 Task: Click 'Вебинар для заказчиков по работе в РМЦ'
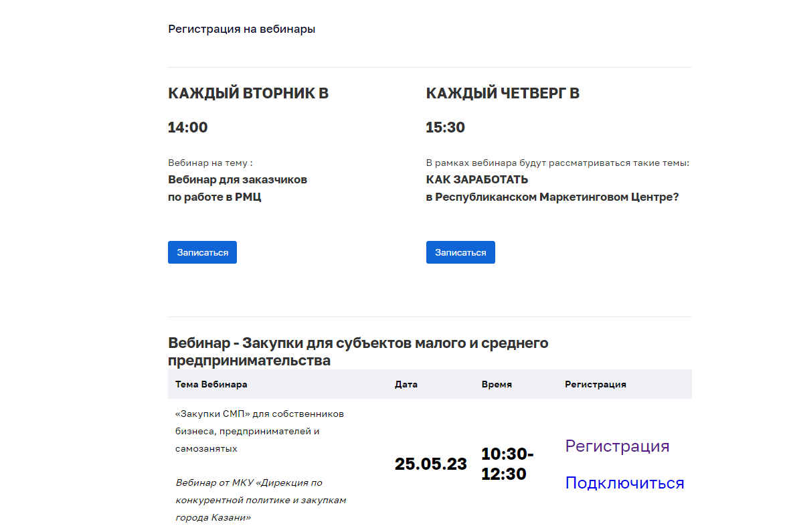pyautogui.click(x=238, y=189)
